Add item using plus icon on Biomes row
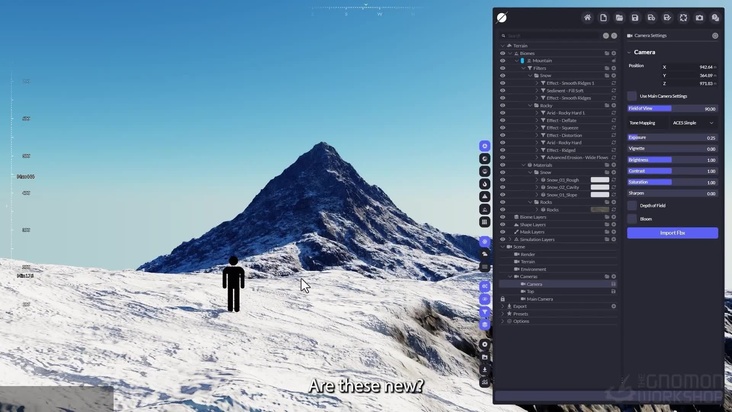 614,53
